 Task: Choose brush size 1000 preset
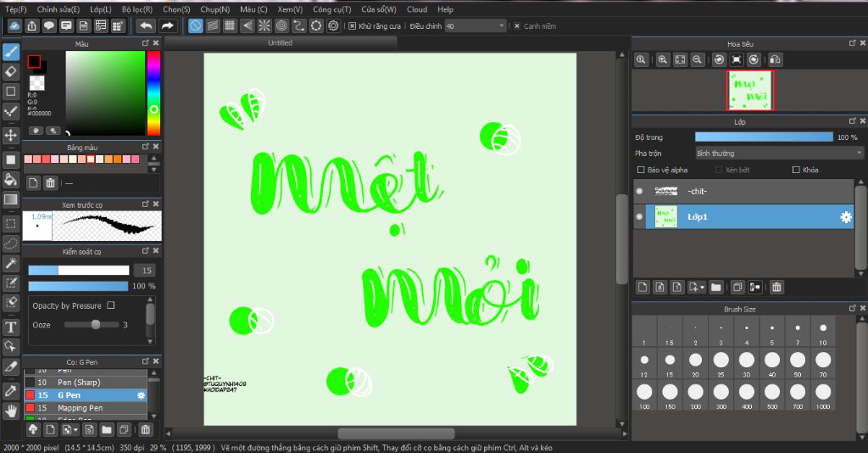[x=823, y=395]
